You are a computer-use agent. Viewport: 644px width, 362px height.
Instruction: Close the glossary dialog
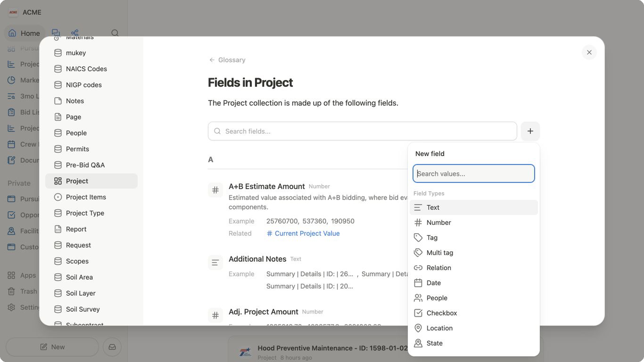(589, 52)
